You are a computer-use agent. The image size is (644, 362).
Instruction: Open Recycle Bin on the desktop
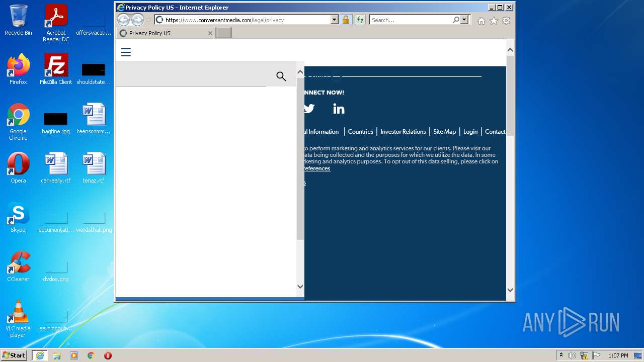[x=18, y=20]
